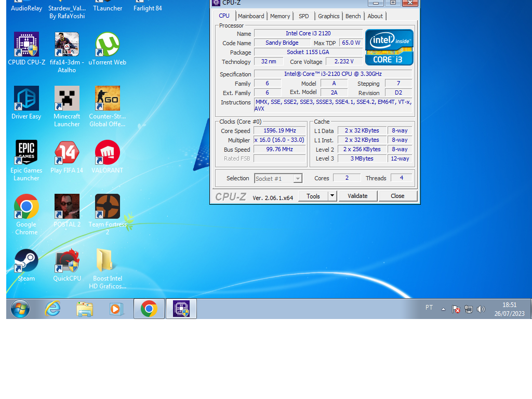Switch to Chrome on the taskbar
The width and height of the screenshot is (532, 399).
pyautogui.click(x=149, y=309)
